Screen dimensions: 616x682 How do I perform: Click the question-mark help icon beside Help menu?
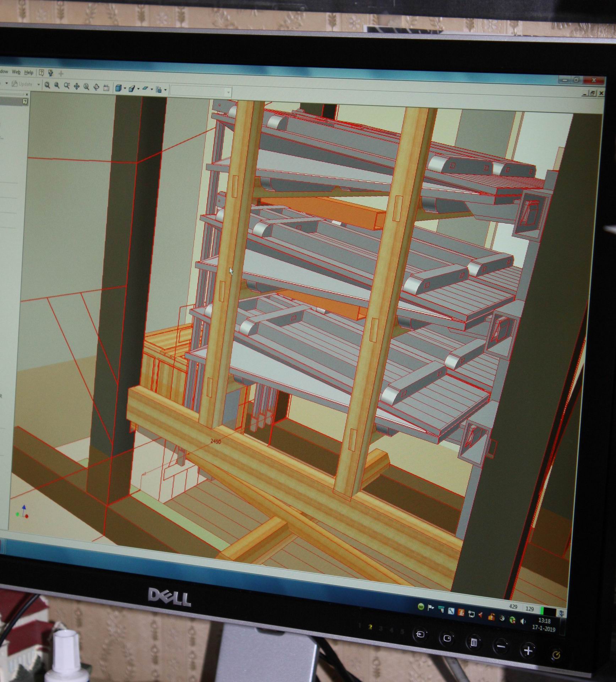(42, 73)
